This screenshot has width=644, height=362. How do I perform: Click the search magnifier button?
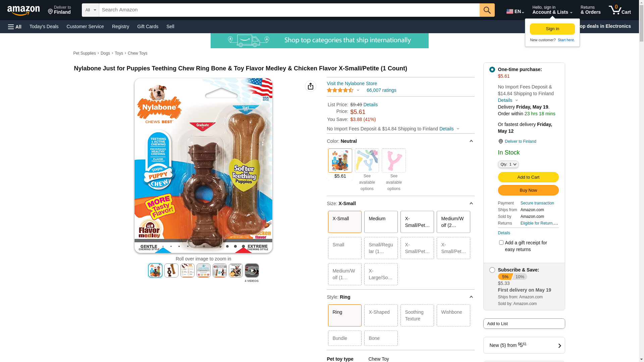(487, 10)
